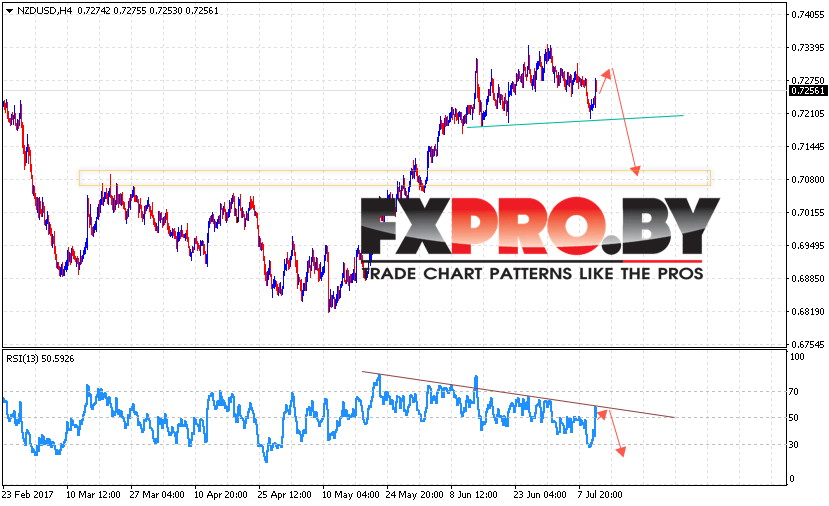Image resolution: width=829 pixels, height=506 pixels.
Task: Select the RSI 30 level label
Action: 794,445
